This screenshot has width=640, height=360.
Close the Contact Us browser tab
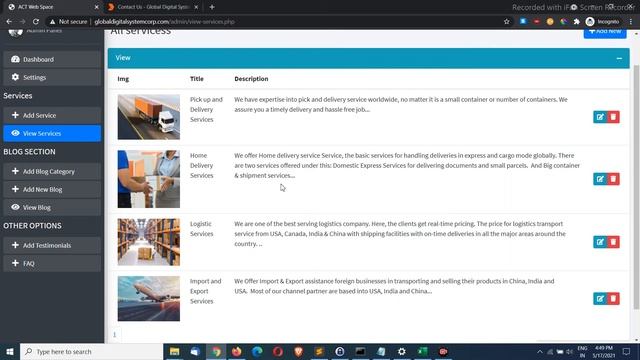[196, 7]
